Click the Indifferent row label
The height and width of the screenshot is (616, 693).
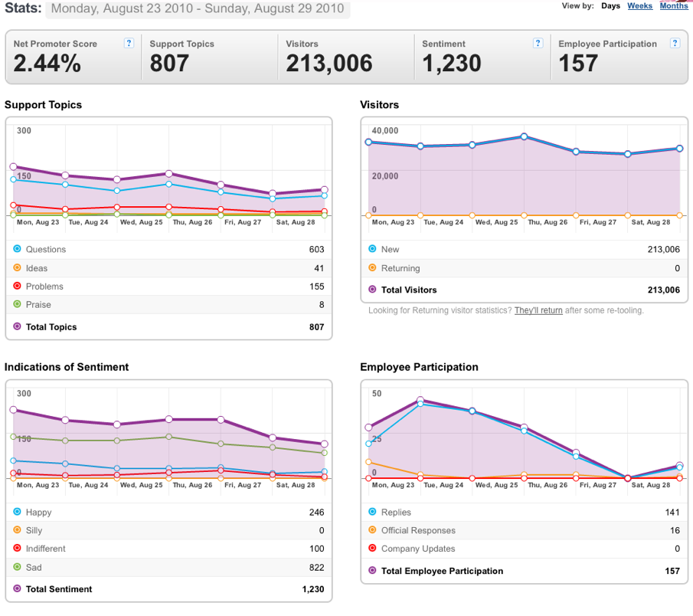coord(45,549)
